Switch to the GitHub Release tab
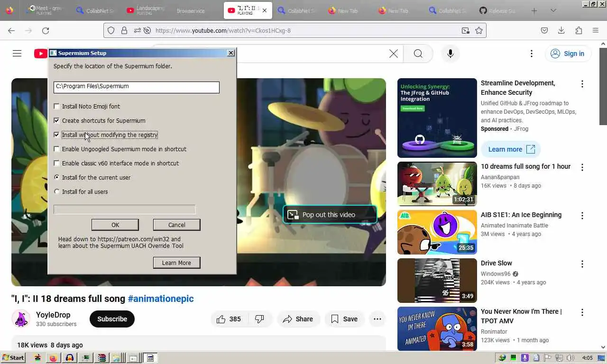 498,10
